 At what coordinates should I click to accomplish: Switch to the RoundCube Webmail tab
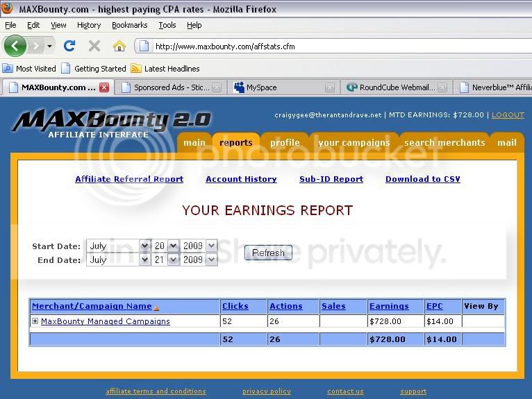(x=397, y=87)
